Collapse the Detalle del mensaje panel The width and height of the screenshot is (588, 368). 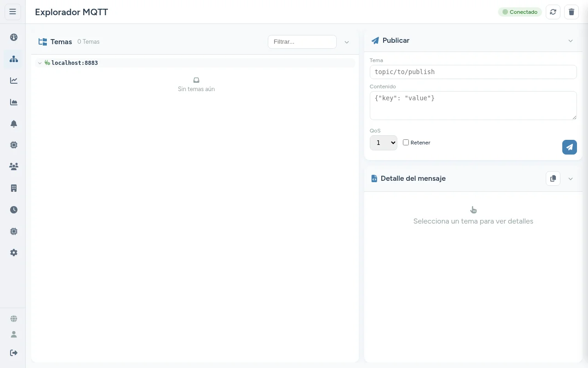[x=571, y=178]
